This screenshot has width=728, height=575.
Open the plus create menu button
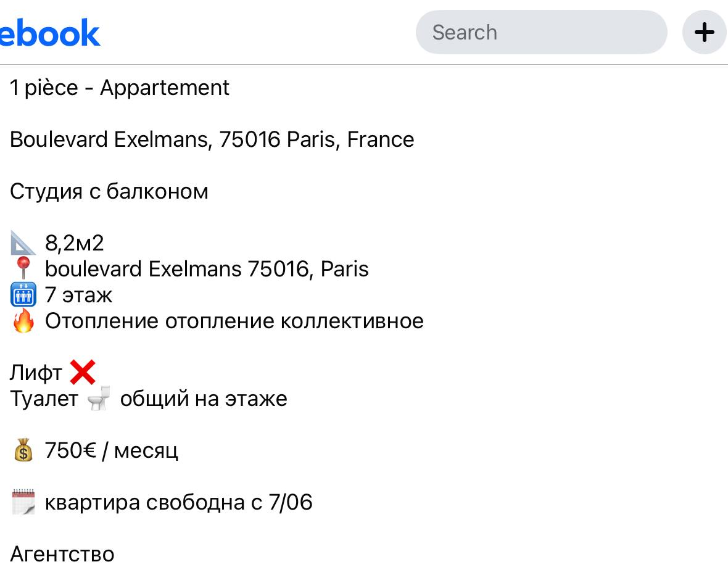(704, 32)
